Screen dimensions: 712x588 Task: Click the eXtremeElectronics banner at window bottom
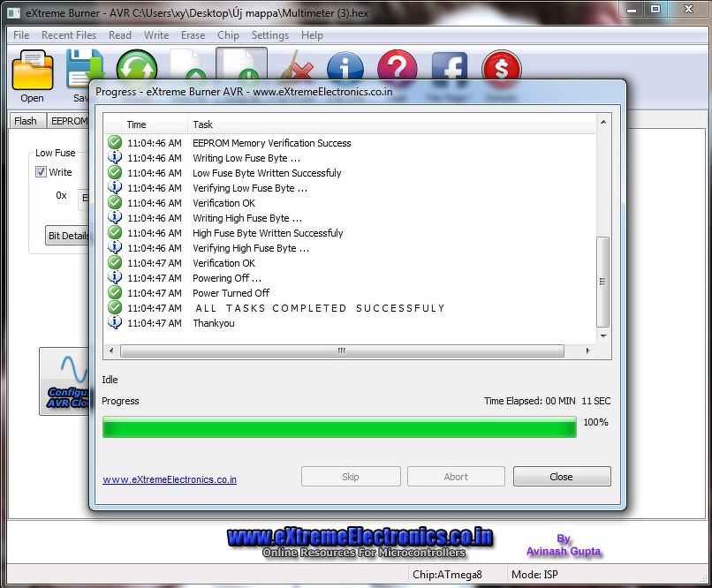tap(360, 542)
